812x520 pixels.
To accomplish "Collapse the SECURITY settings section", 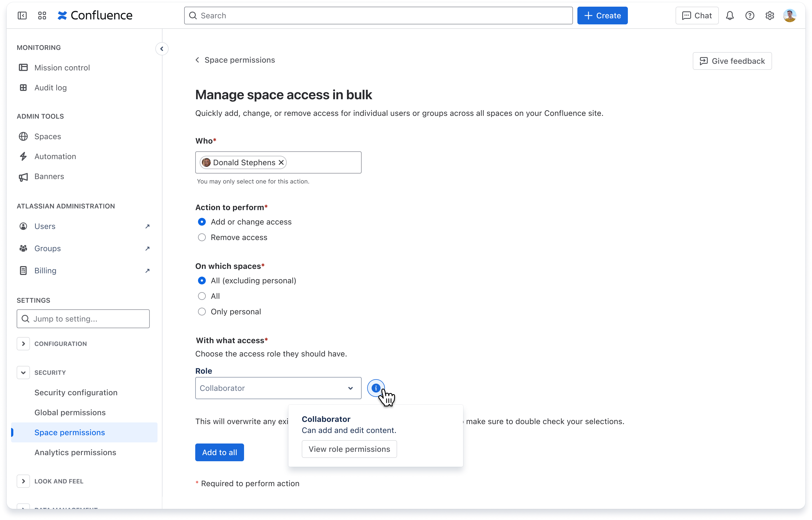I will (x=23, y=373).
